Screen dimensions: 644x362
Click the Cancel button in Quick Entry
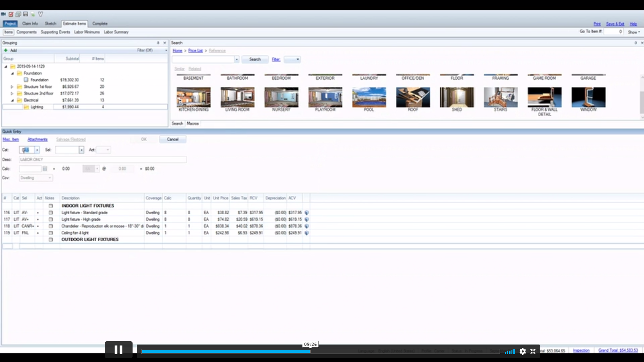tap(173, 139)
